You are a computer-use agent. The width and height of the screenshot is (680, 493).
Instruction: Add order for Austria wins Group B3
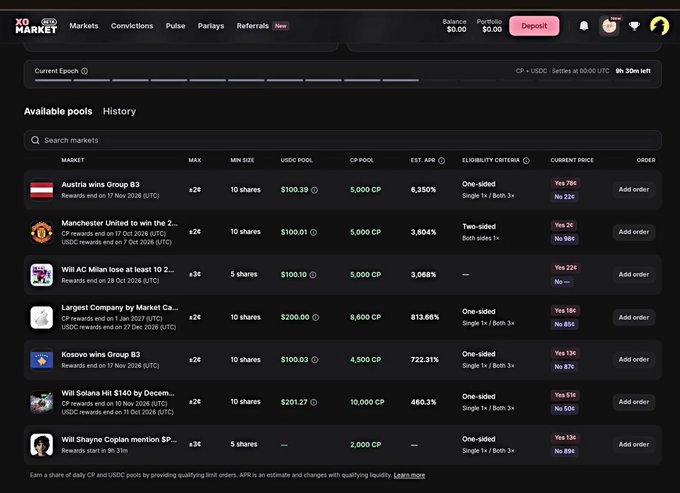[x=634, y=189]
